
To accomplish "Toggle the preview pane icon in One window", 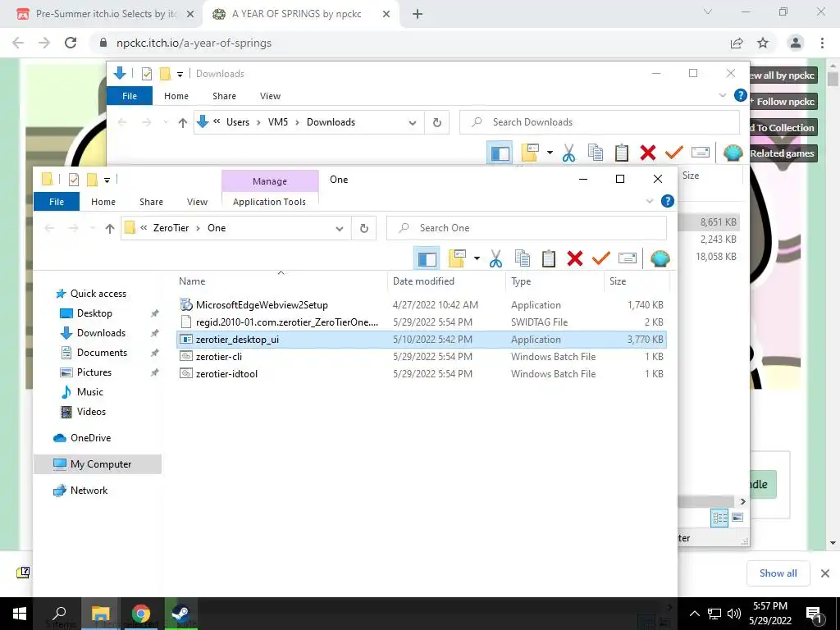I will (427, 259).
